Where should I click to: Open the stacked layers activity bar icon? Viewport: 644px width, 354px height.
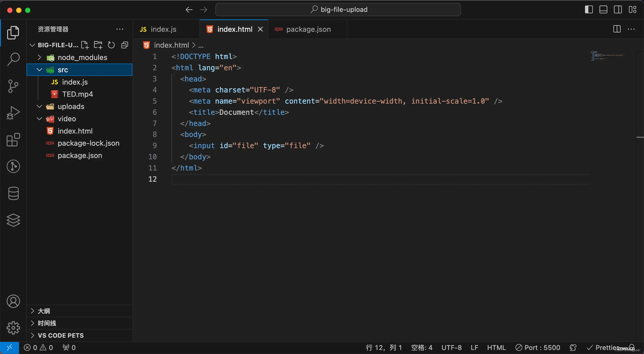click(13, 220)
